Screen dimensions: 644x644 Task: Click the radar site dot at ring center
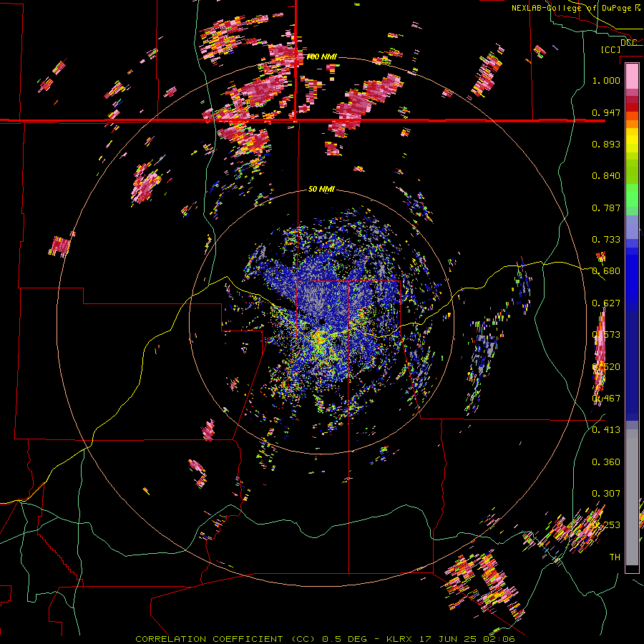pos(321,321)
